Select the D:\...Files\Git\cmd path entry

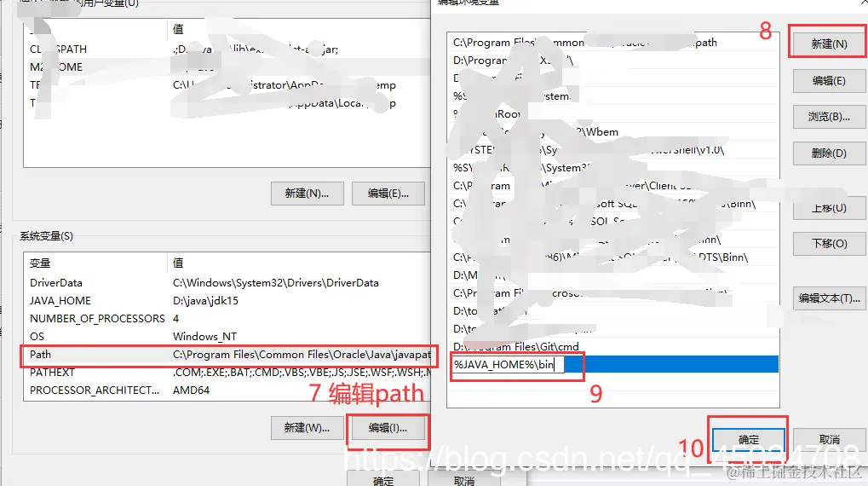coord(612,346)
